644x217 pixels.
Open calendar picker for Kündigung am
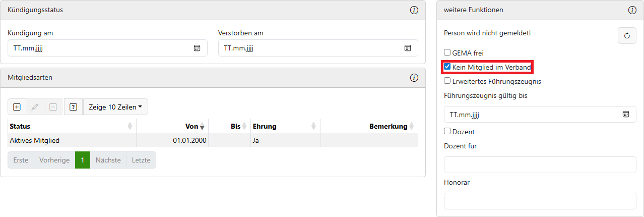197,48
